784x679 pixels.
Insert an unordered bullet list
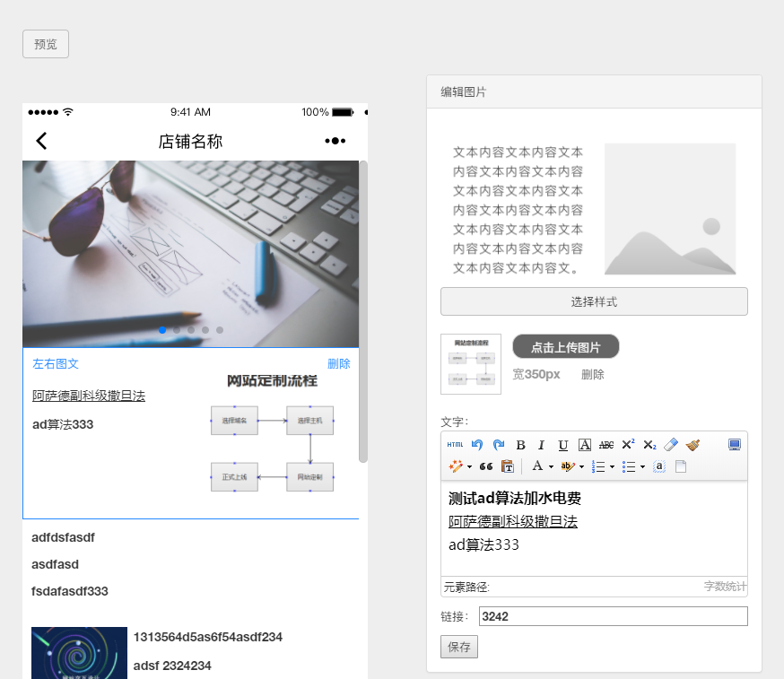click(x=629, y=466)
